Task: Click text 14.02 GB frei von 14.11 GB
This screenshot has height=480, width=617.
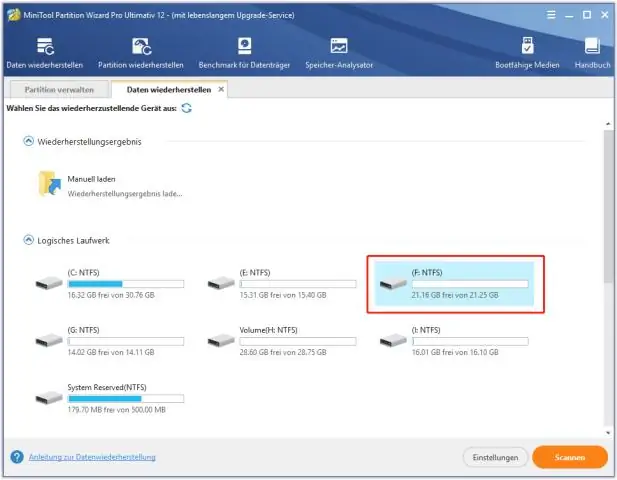Action: 111,353
